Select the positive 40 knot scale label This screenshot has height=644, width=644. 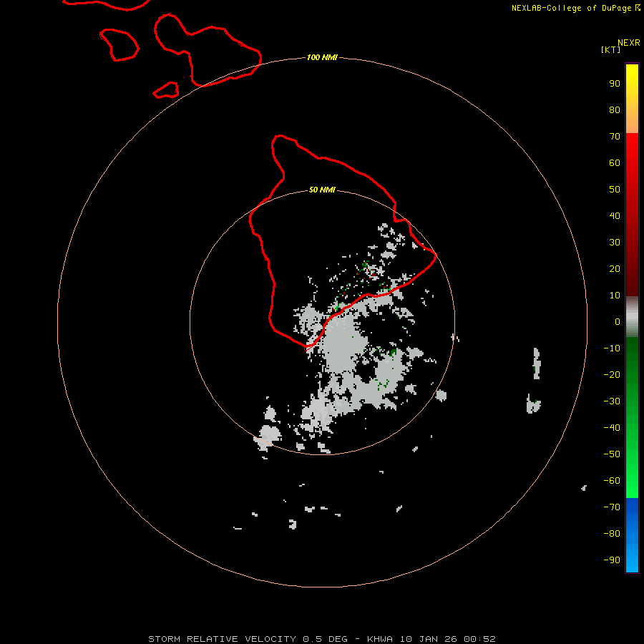click(615, 216)
